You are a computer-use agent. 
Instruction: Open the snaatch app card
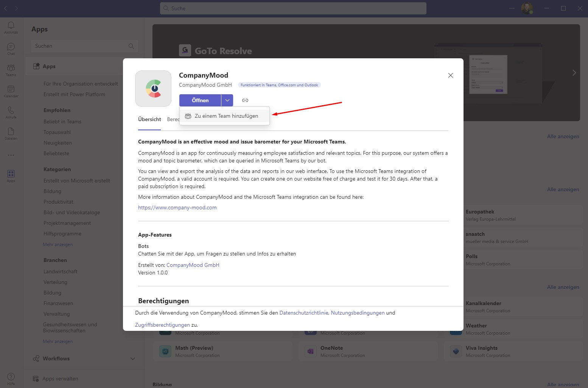pyautogui.click(x=523, y=237)
